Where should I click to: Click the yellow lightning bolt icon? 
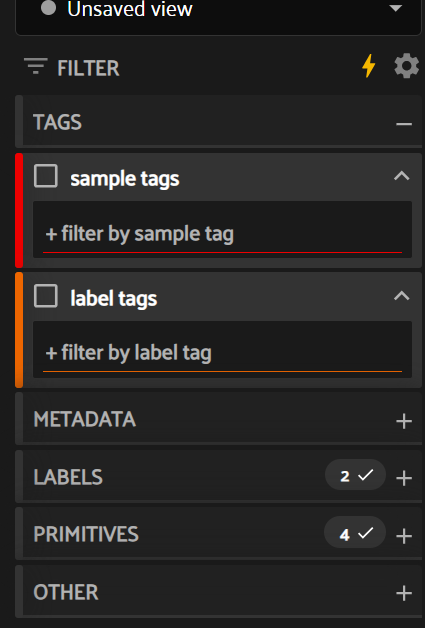click(369, 66)
